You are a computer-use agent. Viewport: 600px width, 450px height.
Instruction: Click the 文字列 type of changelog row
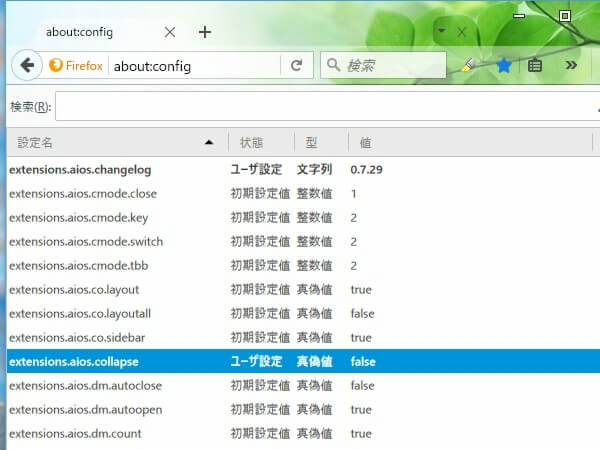(x=314, y=170)
